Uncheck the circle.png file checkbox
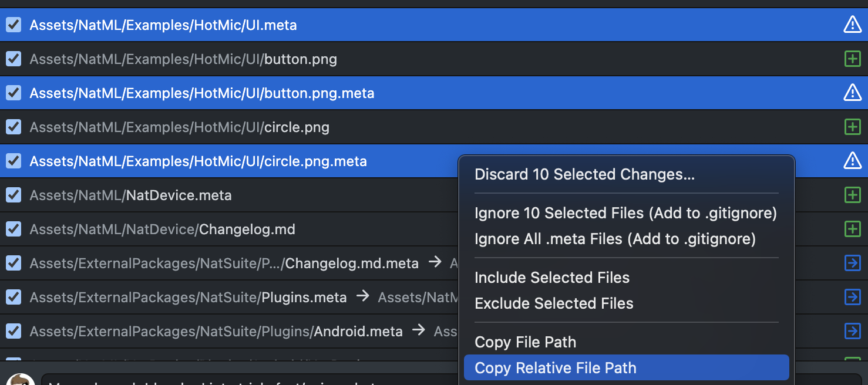 pyautogui.click(x=13, y=127)
